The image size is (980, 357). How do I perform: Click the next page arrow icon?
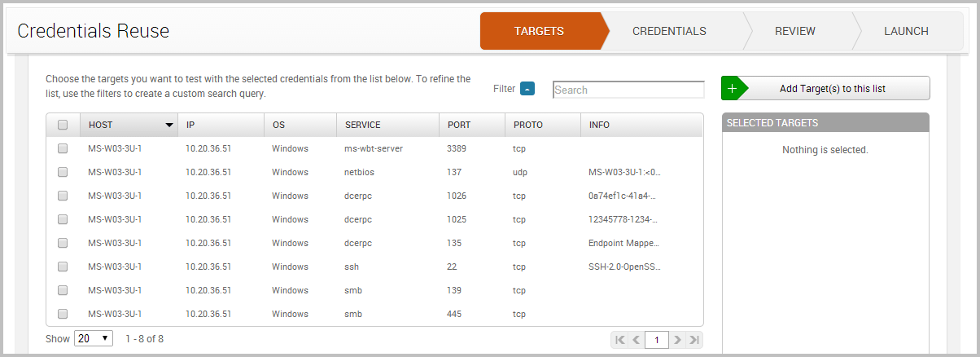click(x=677, y=339)
